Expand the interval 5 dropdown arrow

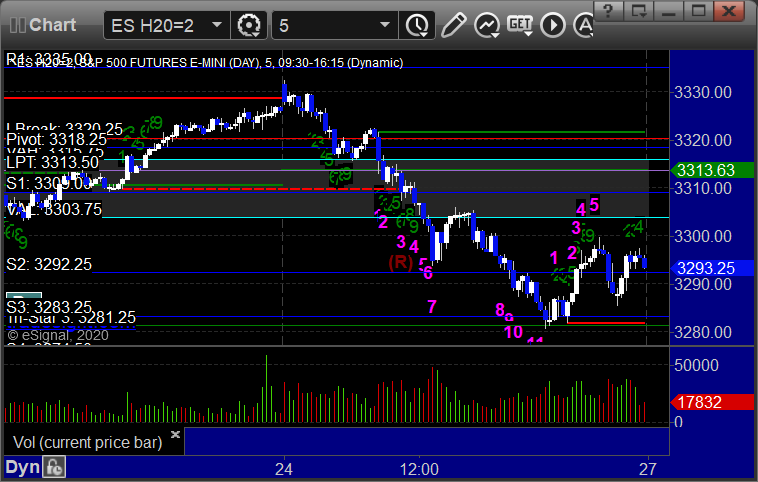click(385, 25)
